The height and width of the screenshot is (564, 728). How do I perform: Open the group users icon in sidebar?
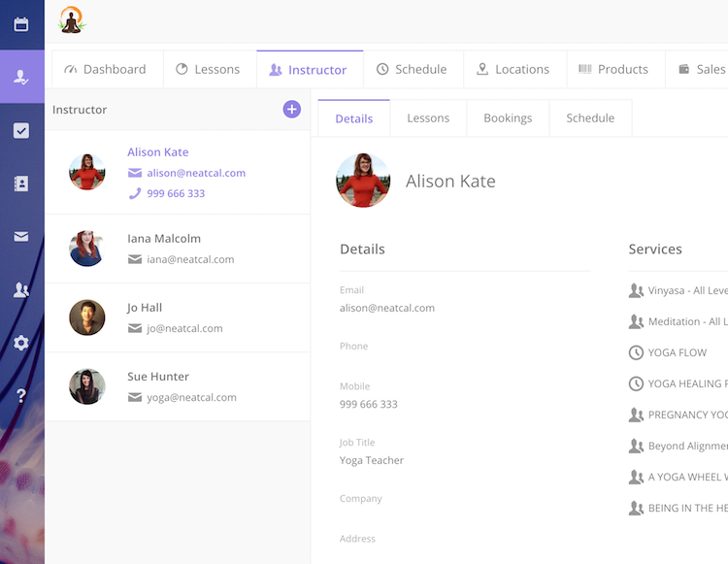(21, 289)
